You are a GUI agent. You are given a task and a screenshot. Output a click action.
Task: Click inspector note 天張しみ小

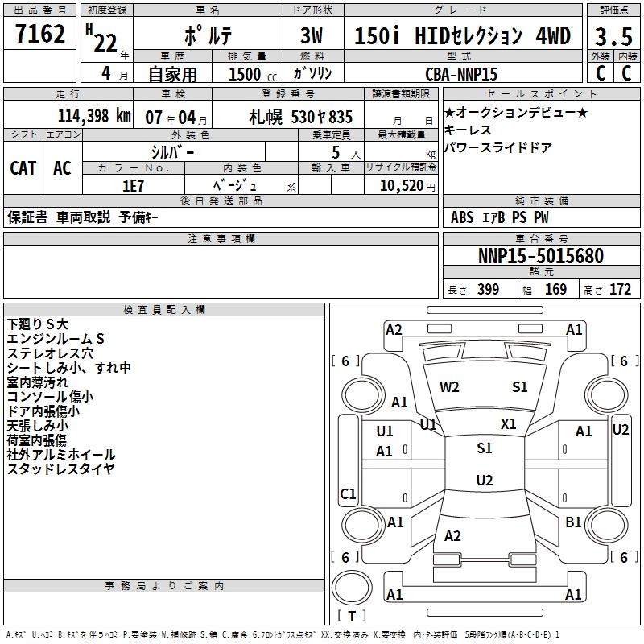pos(37,426)
